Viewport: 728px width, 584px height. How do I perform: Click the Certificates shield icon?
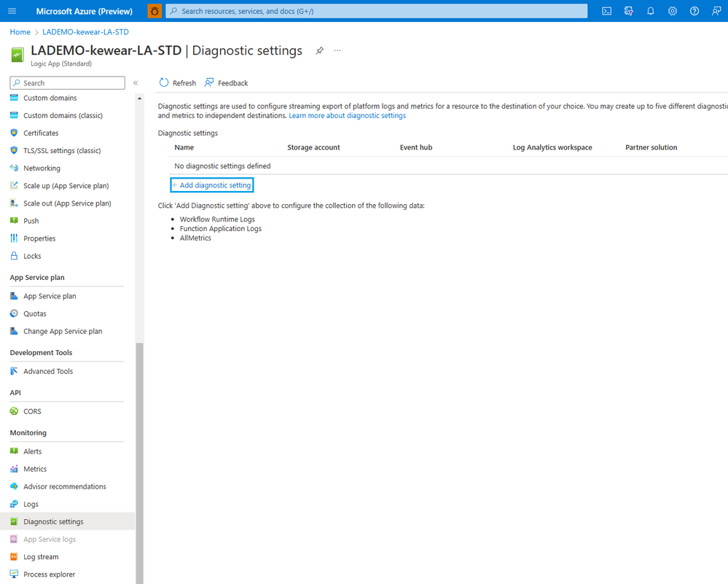(14, 133)
